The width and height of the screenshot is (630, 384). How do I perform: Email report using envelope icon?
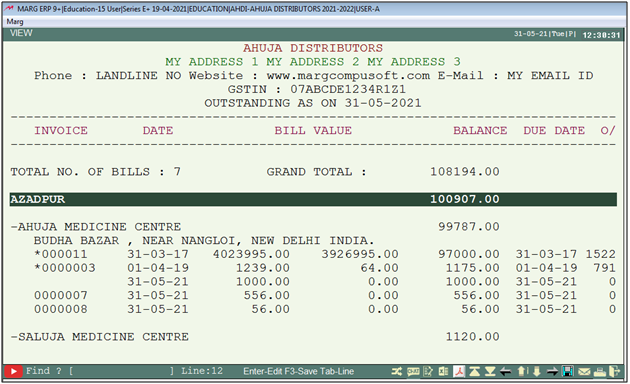584,372
